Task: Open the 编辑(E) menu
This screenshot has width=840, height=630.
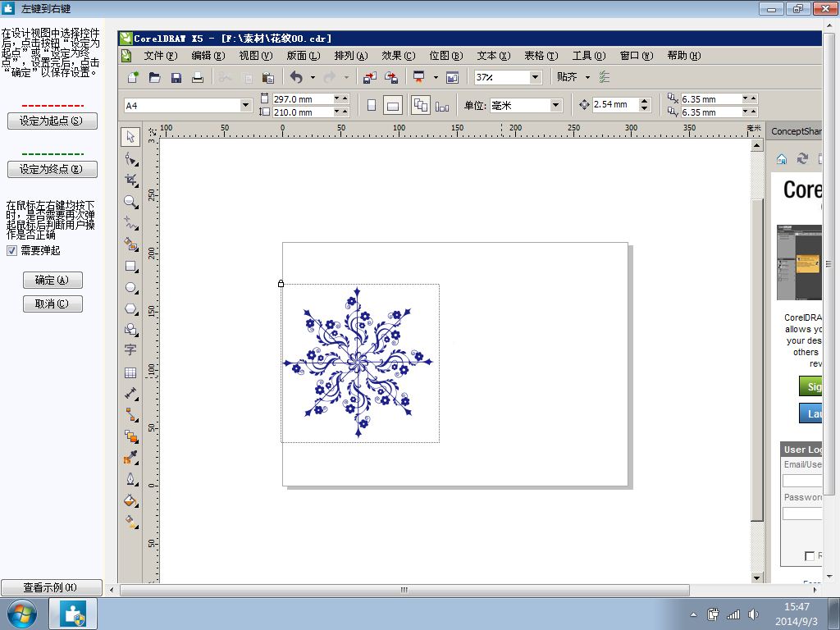Action: [208, 56]
